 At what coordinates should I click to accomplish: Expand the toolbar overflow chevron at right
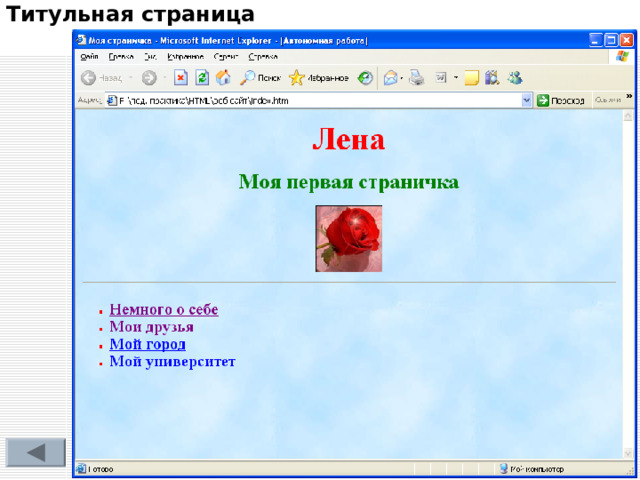coord(629,97)
